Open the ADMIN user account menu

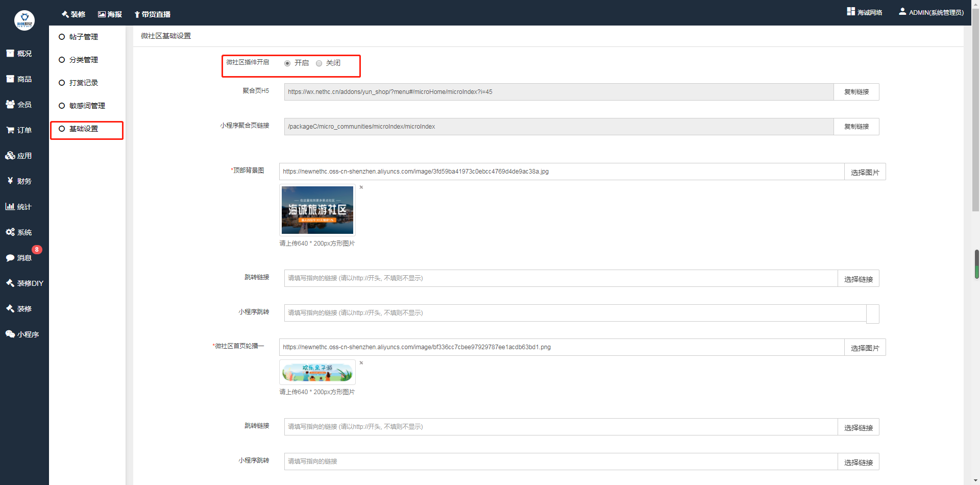[931, 12]
